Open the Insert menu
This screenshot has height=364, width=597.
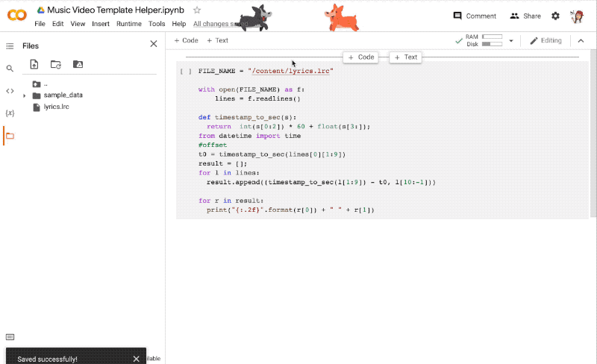100,24
